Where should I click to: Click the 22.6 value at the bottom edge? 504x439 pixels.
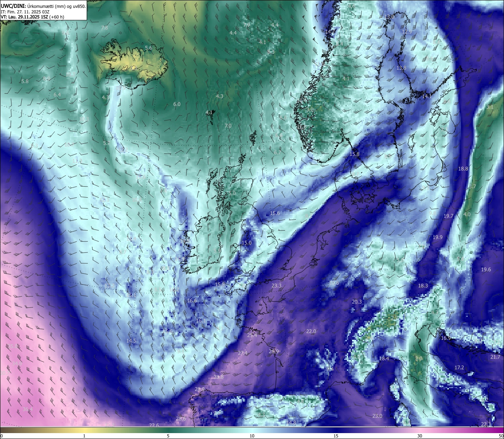[154, 425]
